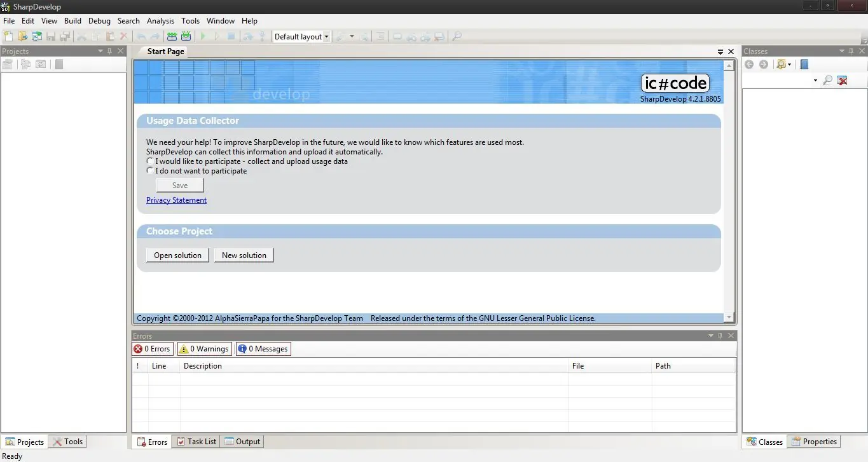The height and width of the screenshot is (462, 868).
Task: Click the New solution button
Action: [244, 255]
